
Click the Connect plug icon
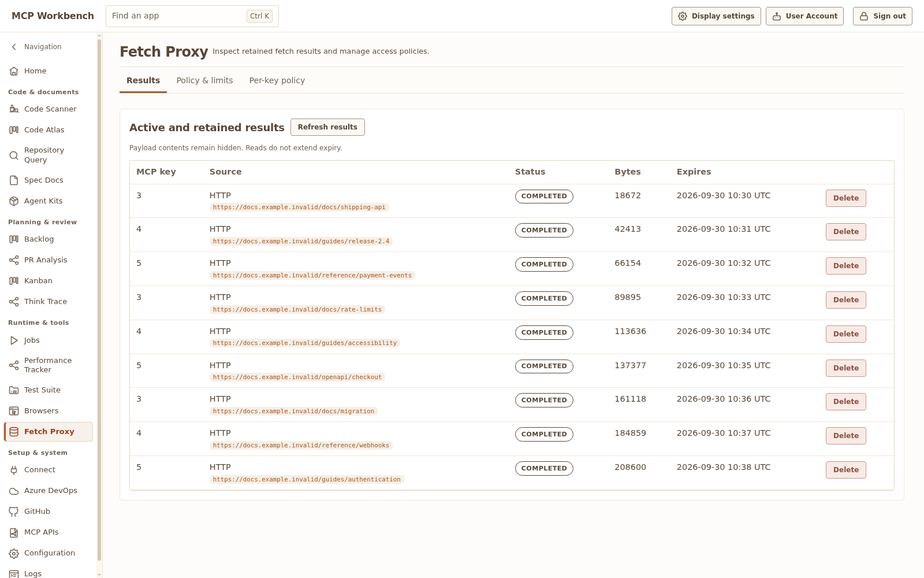point(14,470)
